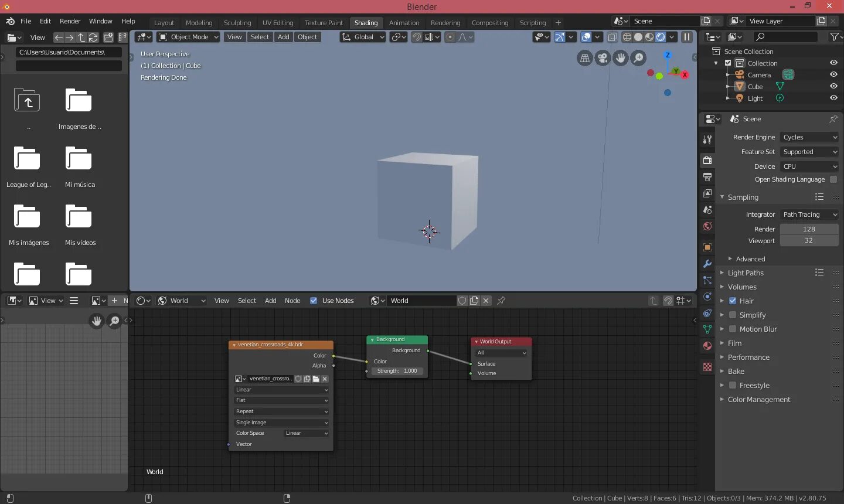This screenshot has width=844, height=504.
Task: Open the View Layer properties tab
Action: [707, 193]
